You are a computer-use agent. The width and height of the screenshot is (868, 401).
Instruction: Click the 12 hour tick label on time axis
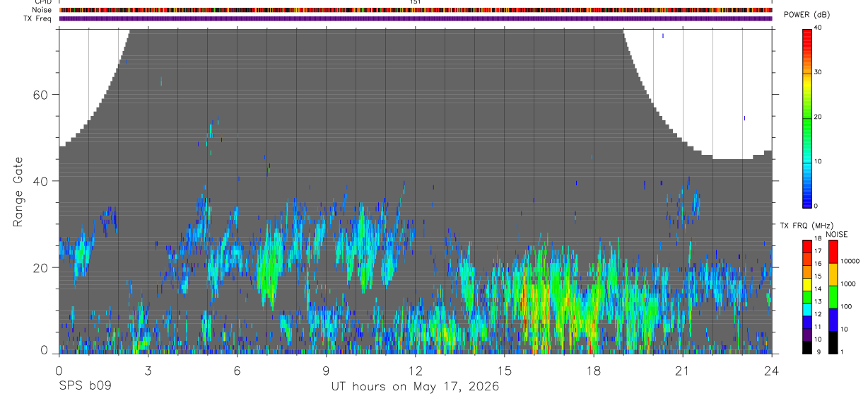tap(415, 371)
